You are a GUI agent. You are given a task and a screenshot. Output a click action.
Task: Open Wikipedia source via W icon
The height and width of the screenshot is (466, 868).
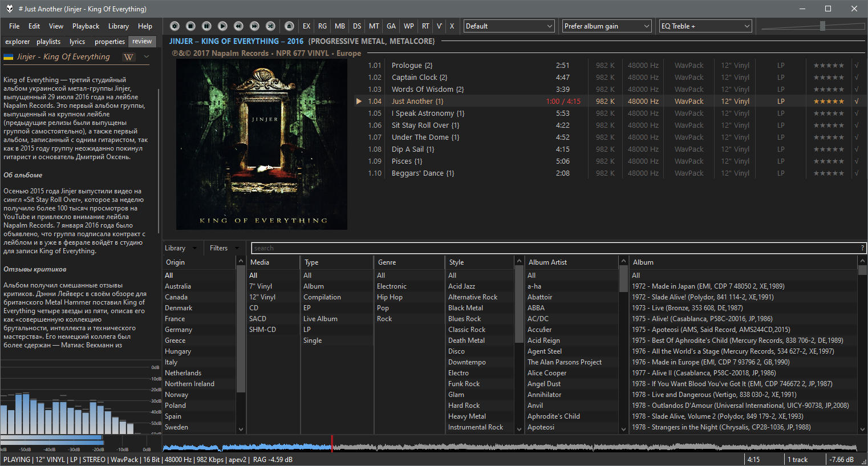tap(129, 57)
